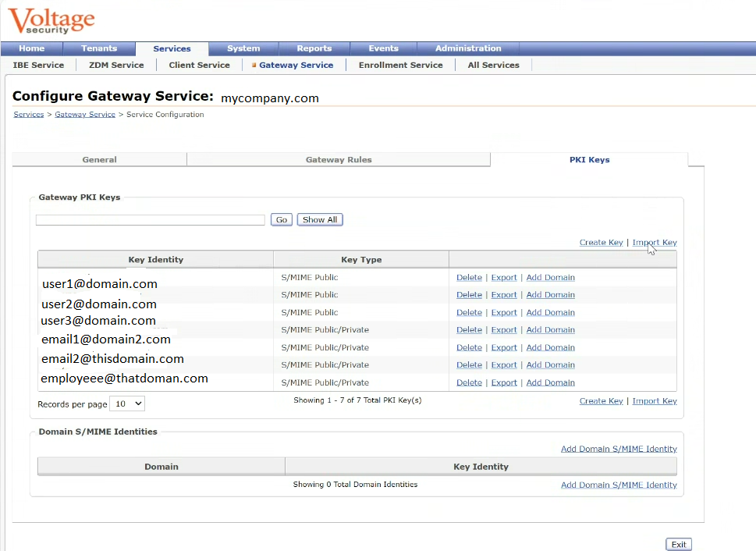Open the Reports menu
Image resolution: width=756 pixels, height=551 pixels.
[x=314, y=48]
